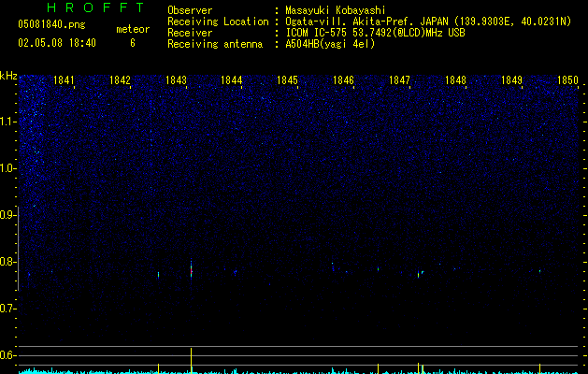Click the Receiving Location label
Image resolution: width=588 pixels, height=374 pixels.
[x=218, y=22]
